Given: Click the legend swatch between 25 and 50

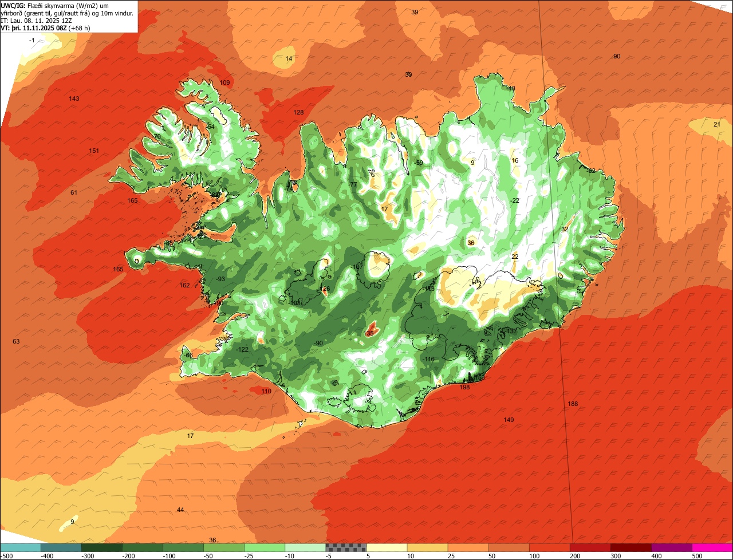Looking at the screenshot, I should [x=468, y=547].
